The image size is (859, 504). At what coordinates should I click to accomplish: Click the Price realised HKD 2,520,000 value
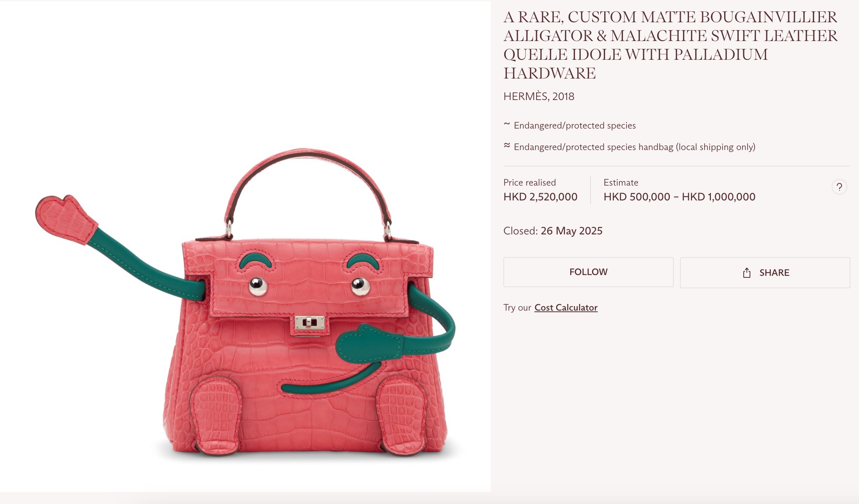tap(540, 197)
